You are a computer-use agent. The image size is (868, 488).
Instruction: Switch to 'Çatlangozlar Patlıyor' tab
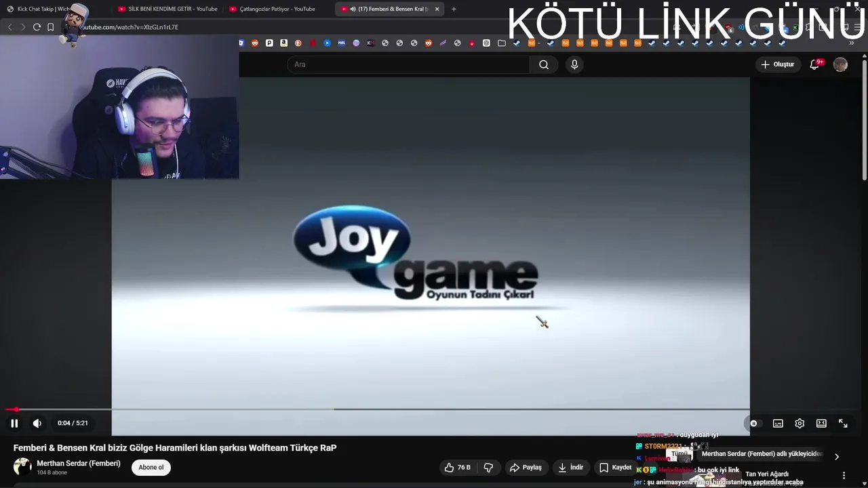pyautogui.click(x=278, y=9)
